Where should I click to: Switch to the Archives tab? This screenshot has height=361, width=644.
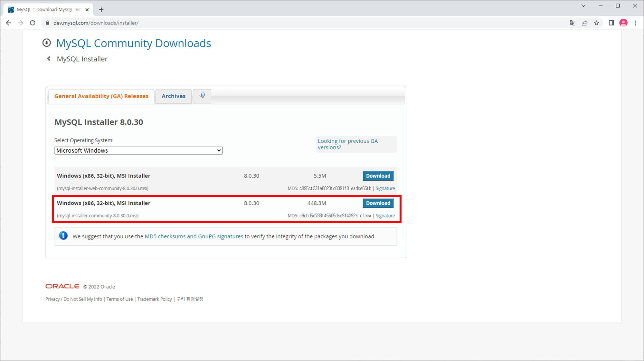pos(173,96)
